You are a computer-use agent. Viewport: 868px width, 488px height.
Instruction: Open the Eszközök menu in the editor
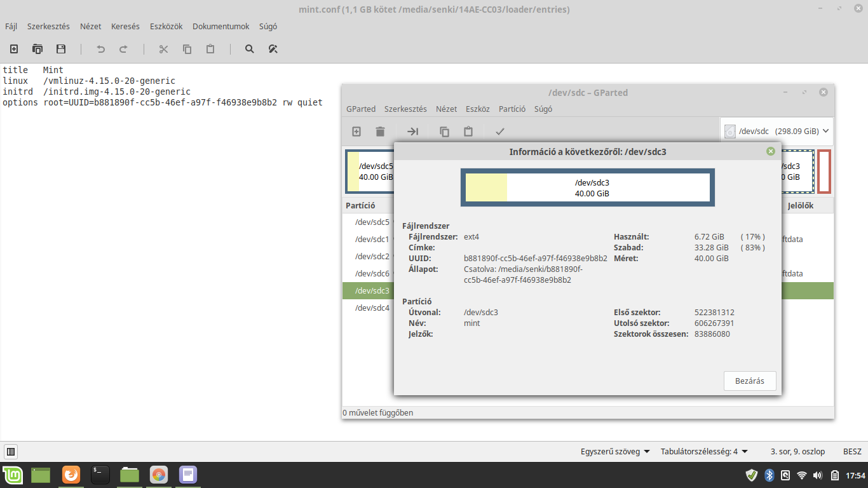click(166, 27)
